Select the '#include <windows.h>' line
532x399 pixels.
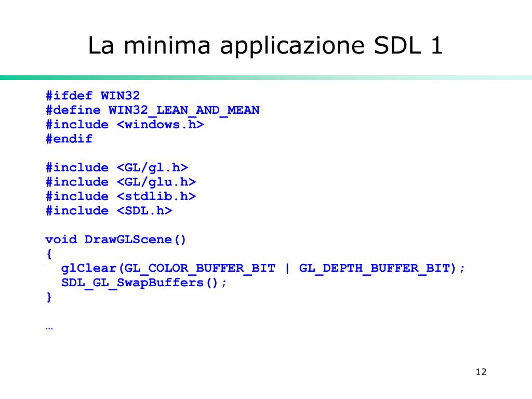(125, 124)
